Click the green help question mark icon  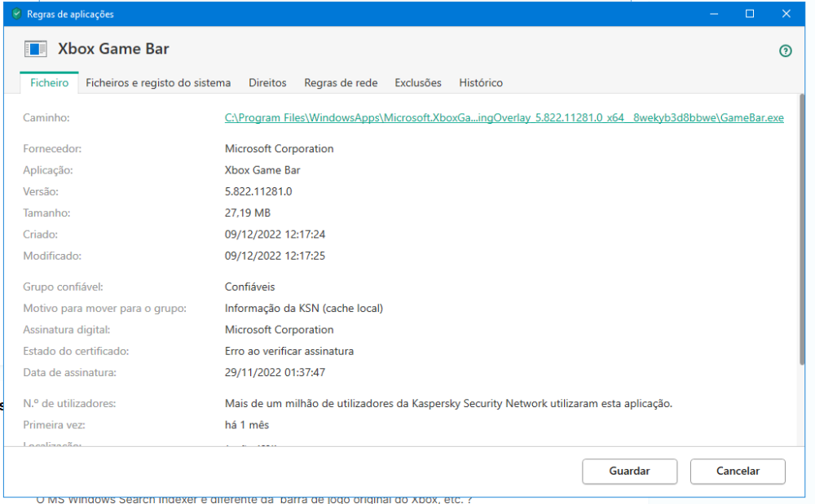785,50
